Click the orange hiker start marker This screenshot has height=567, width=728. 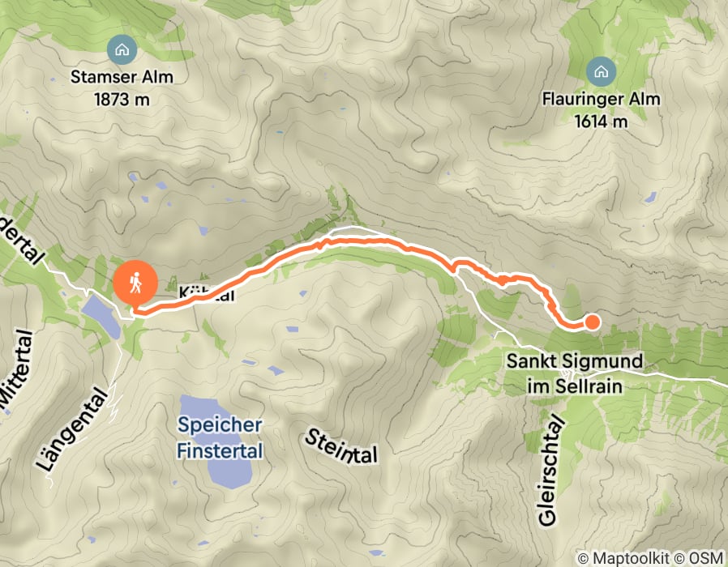135,283
